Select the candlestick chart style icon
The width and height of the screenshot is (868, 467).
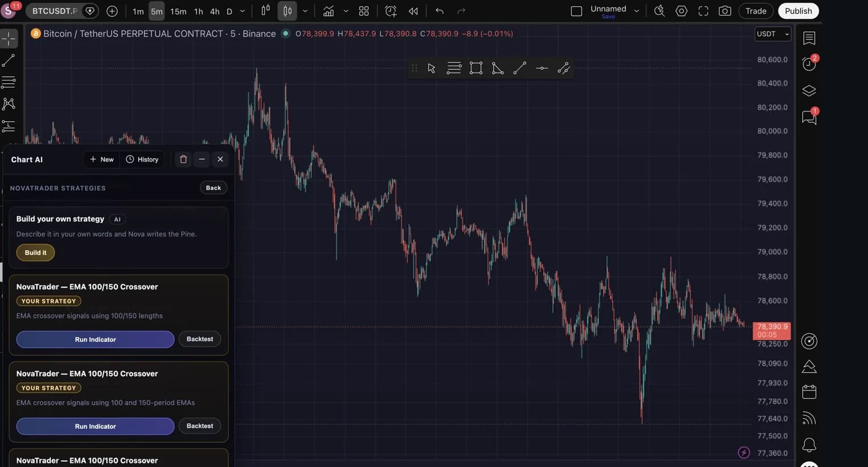(287, 11)
